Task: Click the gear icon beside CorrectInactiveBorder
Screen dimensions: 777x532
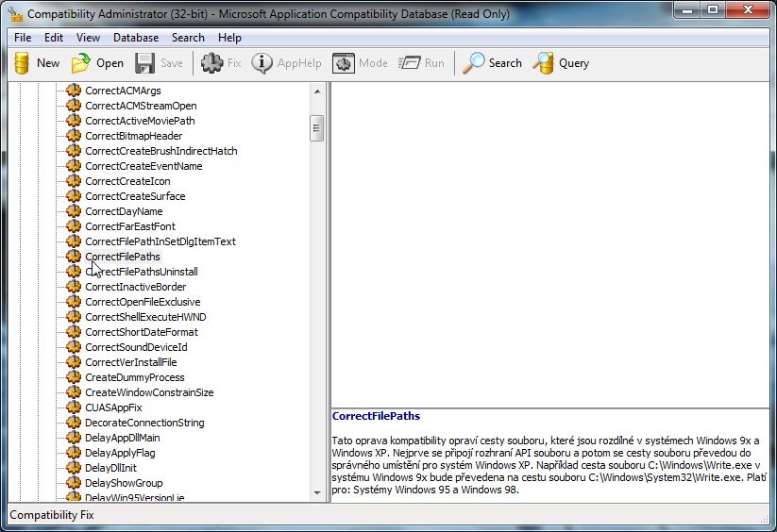Action: [x=74, y=287]
